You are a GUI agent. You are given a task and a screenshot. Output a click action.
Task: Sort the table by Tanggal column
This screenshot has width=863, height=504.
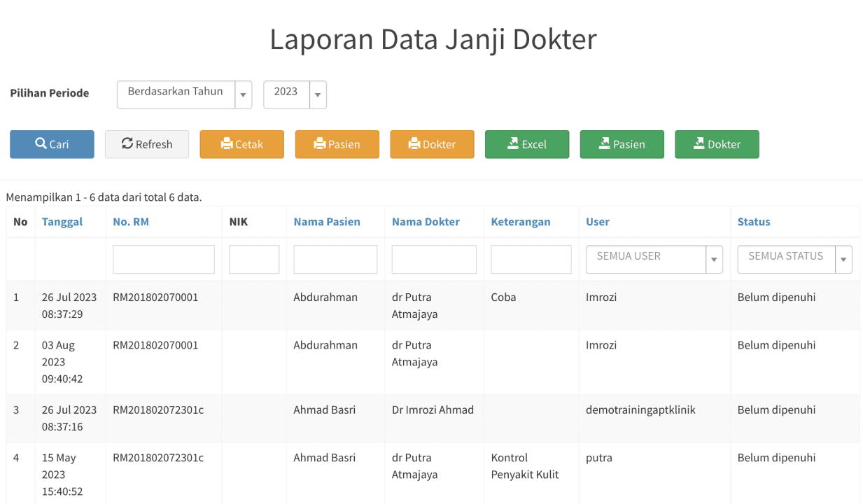62,222
